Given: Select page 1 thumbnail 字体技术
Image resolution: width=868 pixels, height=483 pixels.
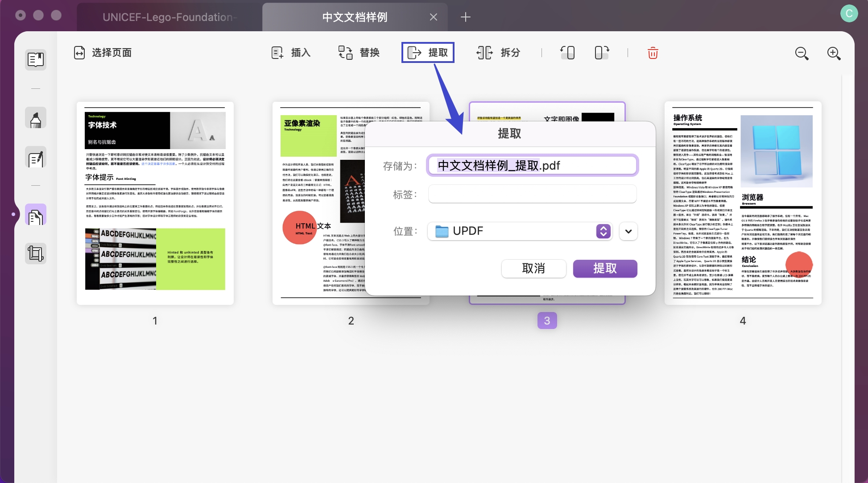Looking at the screenshot, I should pyautogui.click(x=155, y=203).
